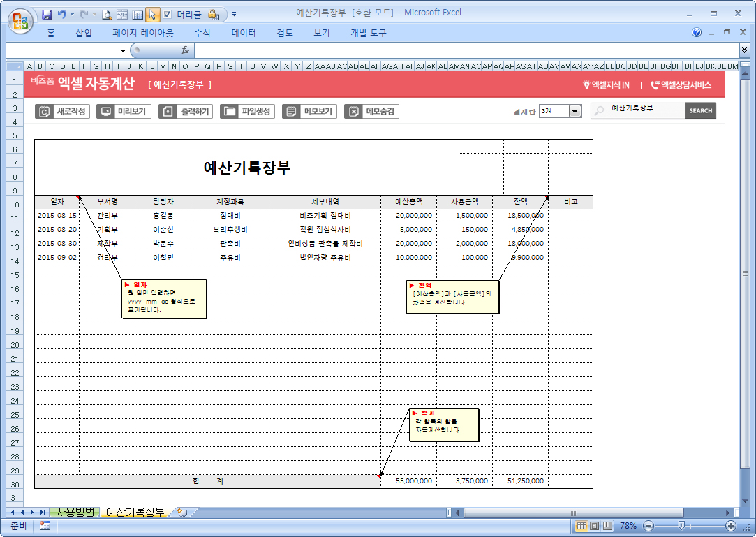Image resolution: width=756 pixels, height=537 pixels.
Task: Switch to Normal view icon
Action: pyautogui.click(x=582, y=526)
